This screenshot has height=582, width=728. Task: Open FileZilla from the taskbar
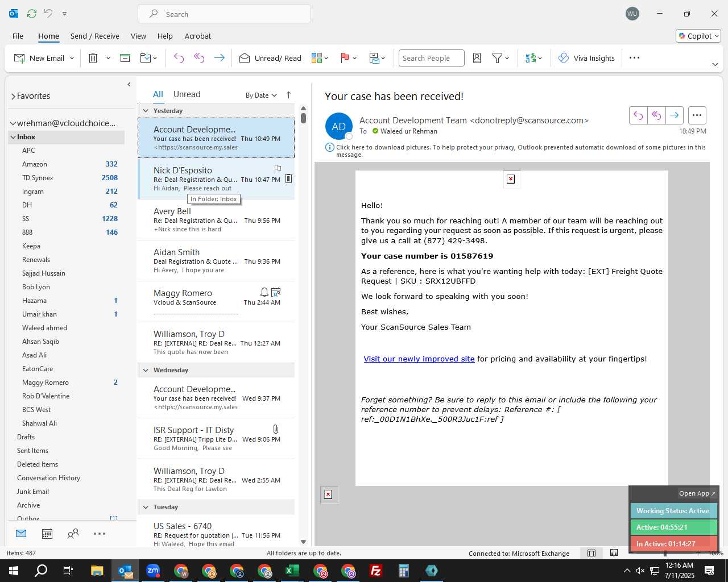[375, 571]
